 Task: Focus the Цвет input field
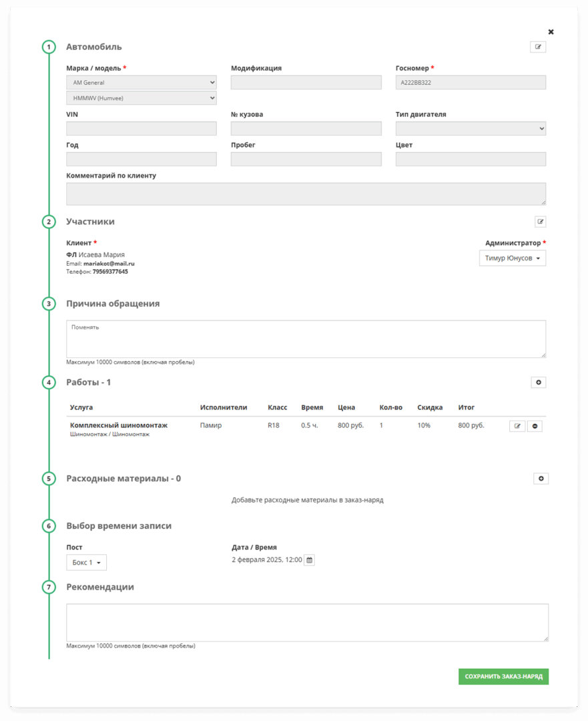471,159
